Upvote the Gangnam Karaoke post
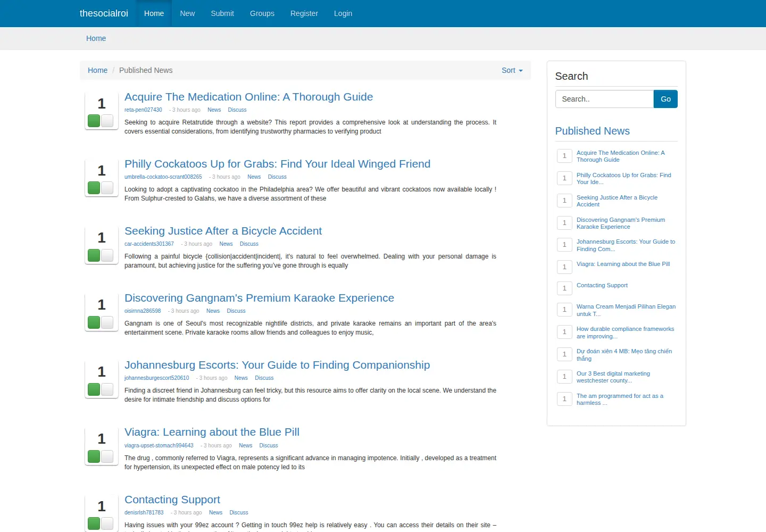The image size is (766, 532). tap(94, 322)
